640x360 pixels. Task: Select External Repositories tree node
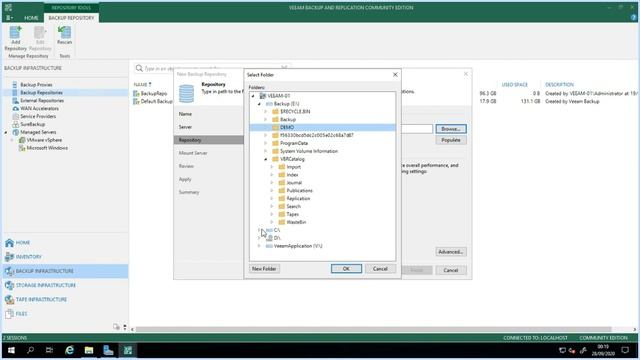pyautogui.click(x=42, y=100)
